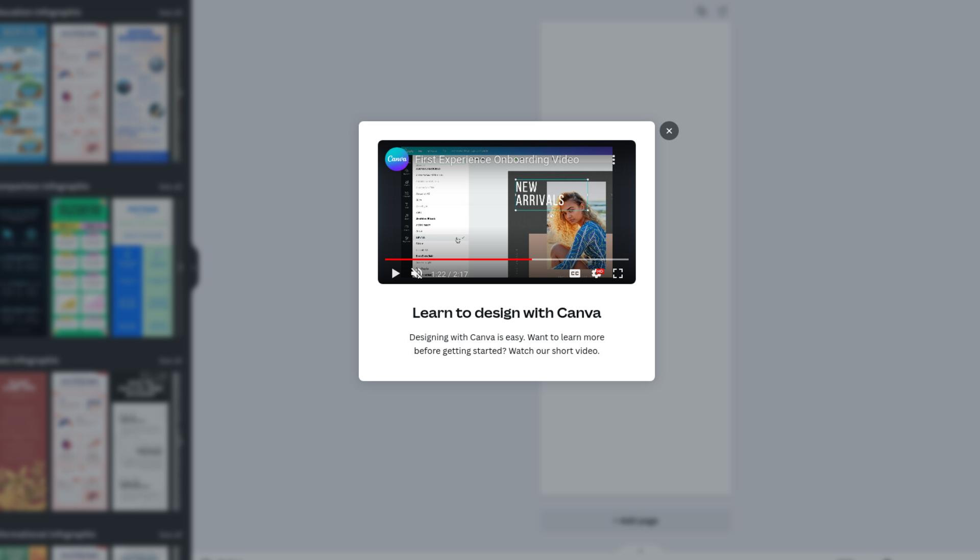
Task: Click the 1:22 / 2:17 time display
Action: pyautogui.click(x=450, y=274)
